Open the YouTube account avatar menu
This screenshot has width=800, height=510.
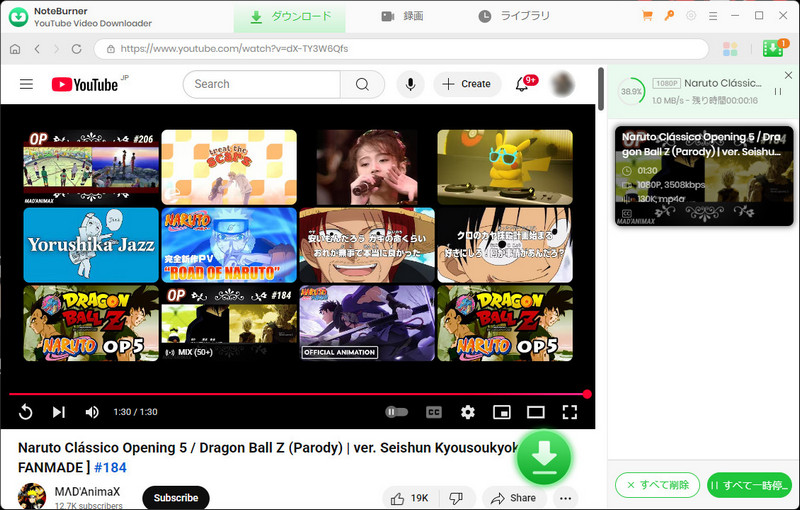563,84
